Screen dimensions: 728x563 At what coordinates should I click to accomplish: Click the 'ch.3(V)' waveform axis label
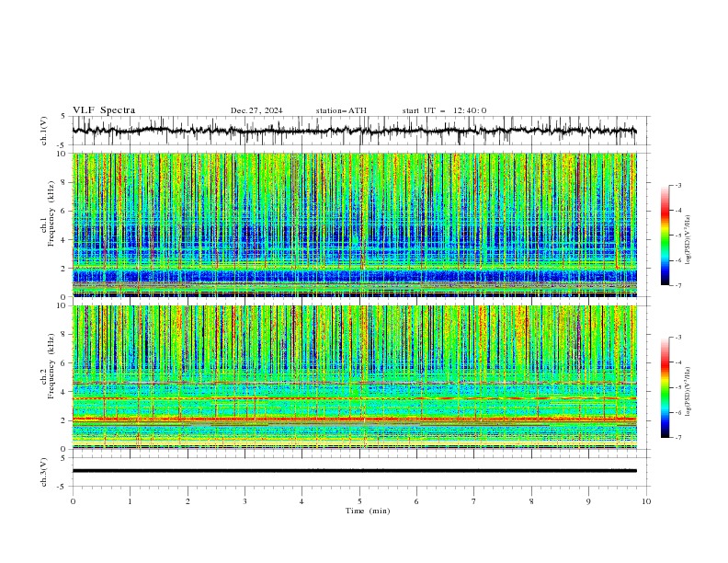coord(44,472)
